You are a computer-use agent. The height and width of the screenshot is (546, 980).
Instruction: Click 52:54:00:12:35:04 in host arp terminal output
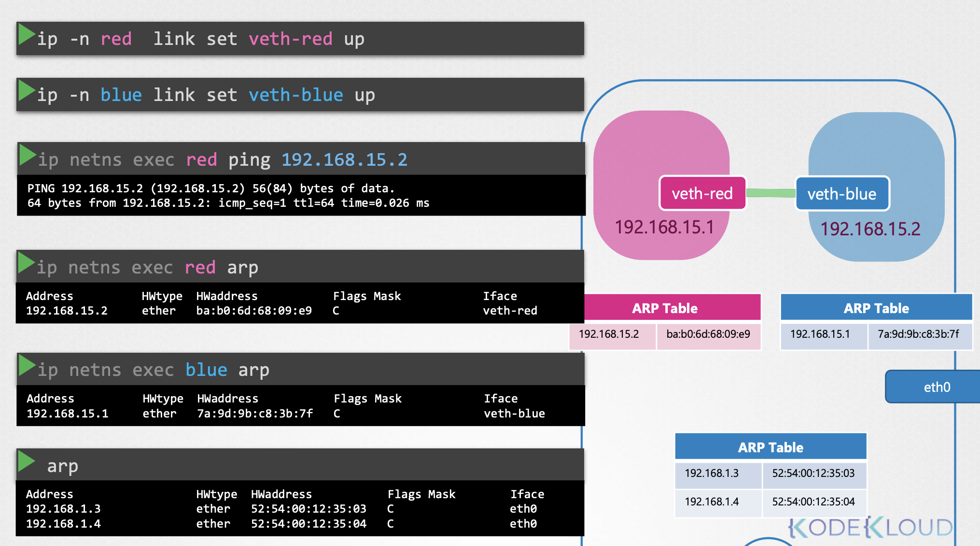tap(308, 524)
